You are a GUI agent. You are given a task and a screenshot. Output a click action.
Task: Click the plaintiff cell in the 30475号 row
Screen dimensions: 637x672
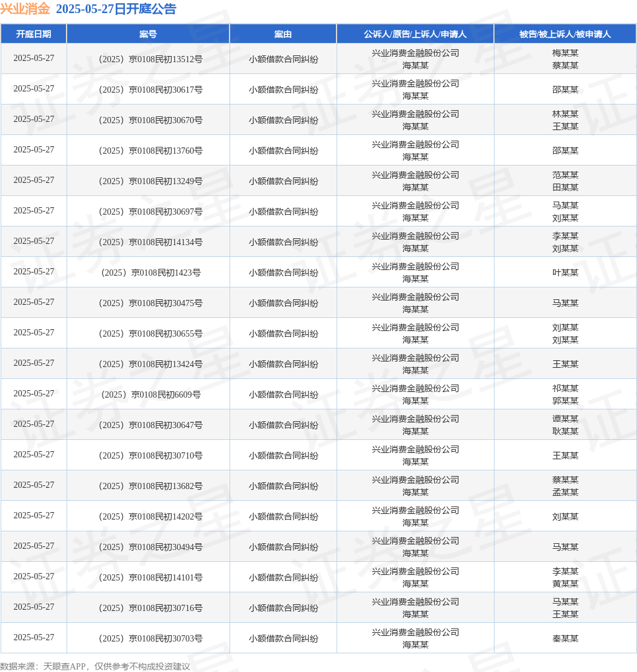415,302
